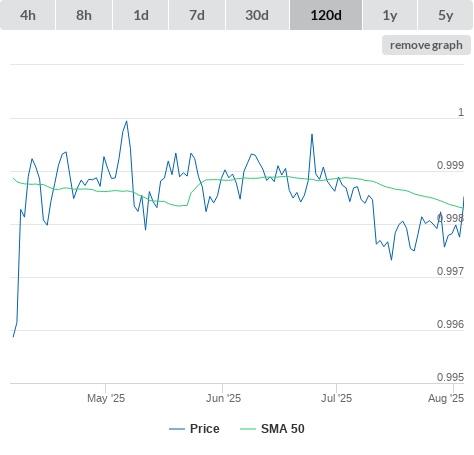This screenshot has height=455, width=474.
Task: Click the blue Price legend line marker
Action: coord(177,429)
